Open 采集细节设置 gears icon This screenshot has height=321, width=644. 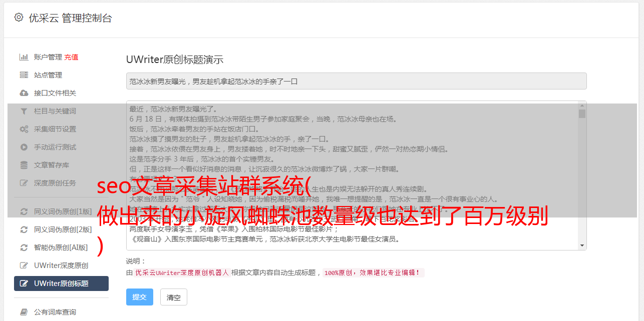[x=24, y=129]
